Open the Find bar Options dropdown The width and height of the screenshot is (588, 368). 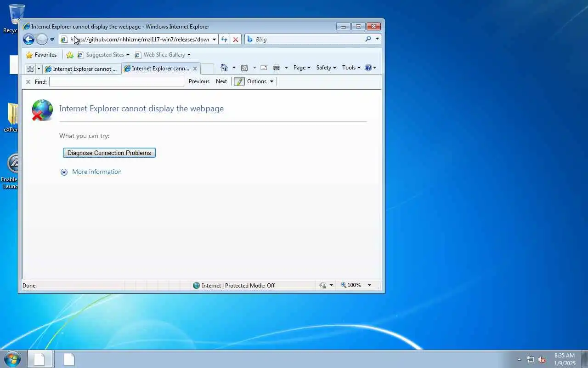point(260,81)
